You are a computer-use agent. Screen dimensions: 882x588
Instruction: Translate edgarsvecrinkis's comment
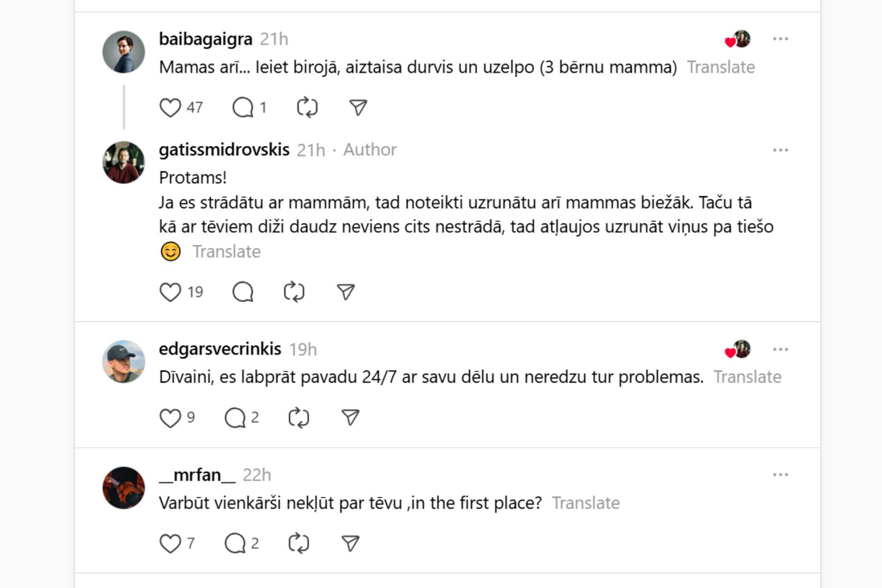pyautogui.click(x=747, y=377)
